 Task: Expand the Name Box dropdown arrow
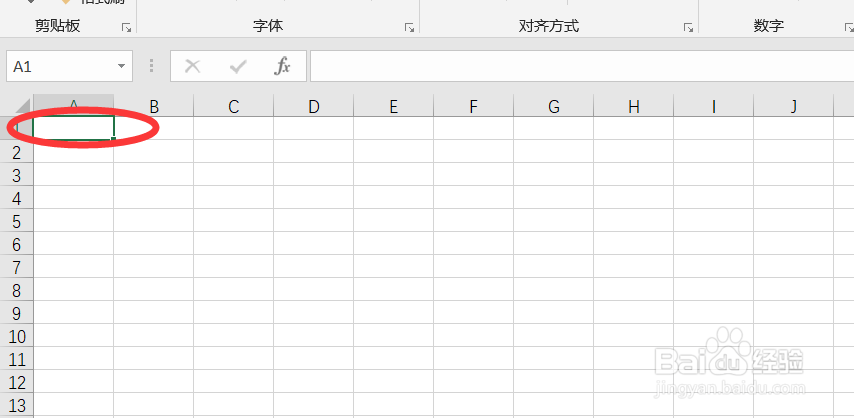pyautogui.click(x=121, y=66)
